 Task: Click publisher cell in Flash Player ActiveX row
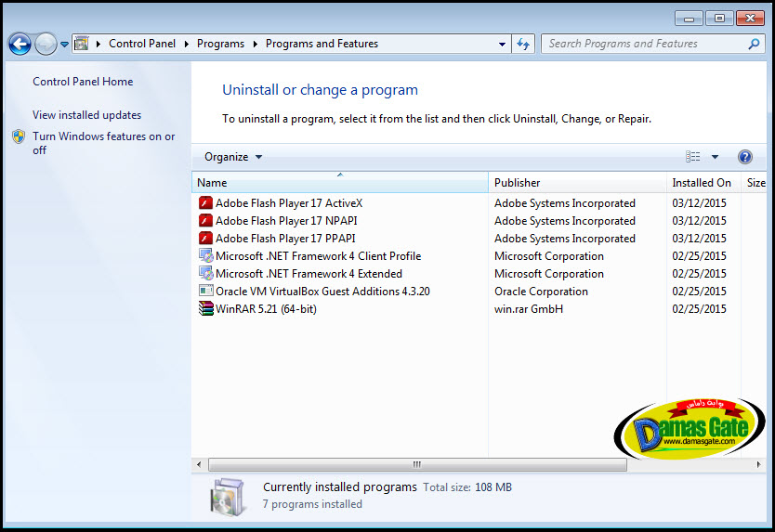click(565, 203)
